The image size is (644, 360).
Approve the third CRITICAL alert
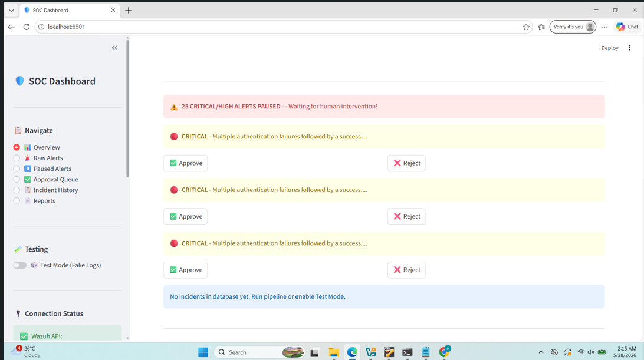[185, 270]
